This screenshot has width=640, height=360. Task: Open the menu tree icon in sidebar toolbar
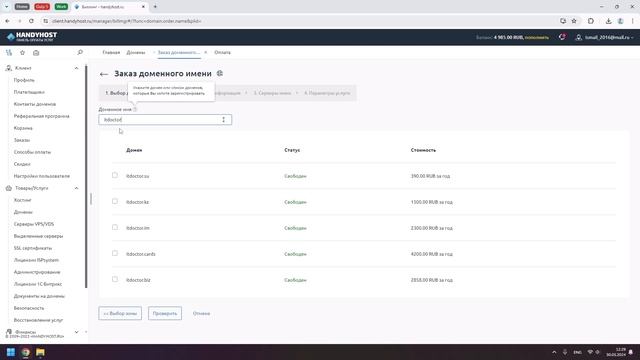coord(9,53)
